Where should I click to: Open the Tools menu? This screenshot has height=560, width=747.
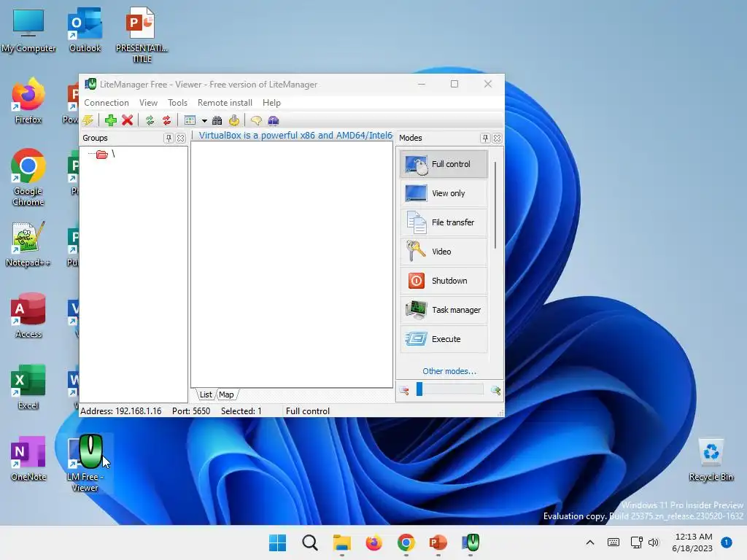pos(177,103)
